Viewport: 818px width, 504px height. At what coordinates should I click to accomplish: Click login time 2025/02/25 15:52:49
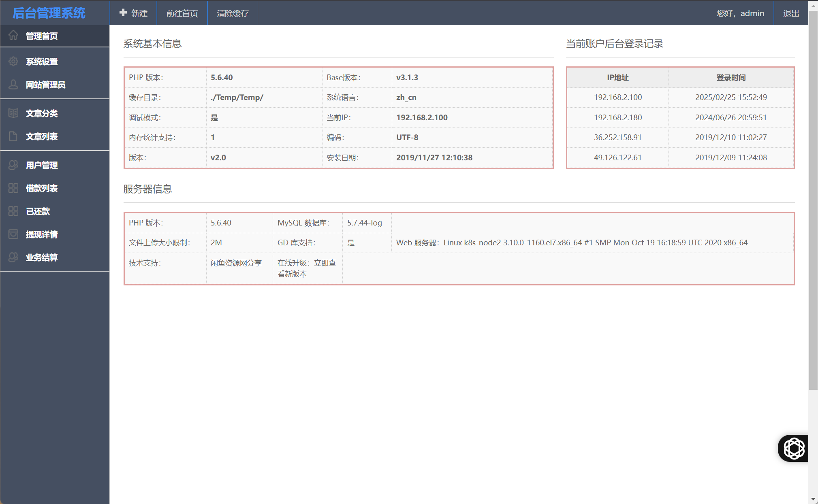coord(731,97)
